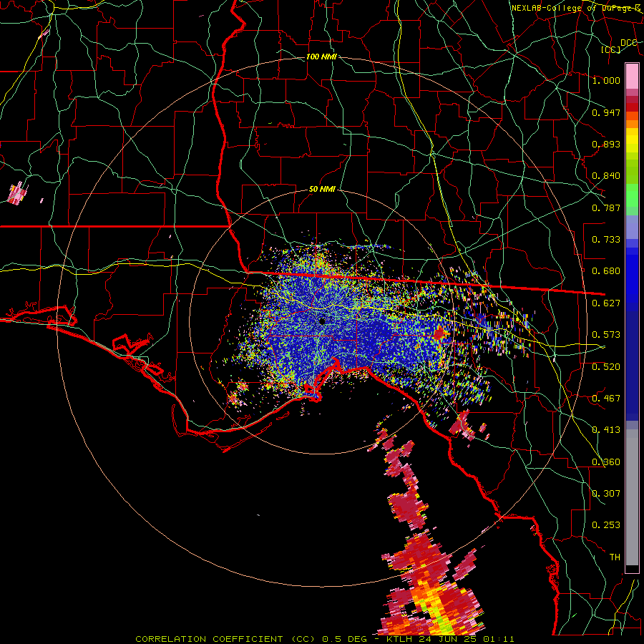
Task: Click the 0.413 scale value
Action: coord(606,430)
